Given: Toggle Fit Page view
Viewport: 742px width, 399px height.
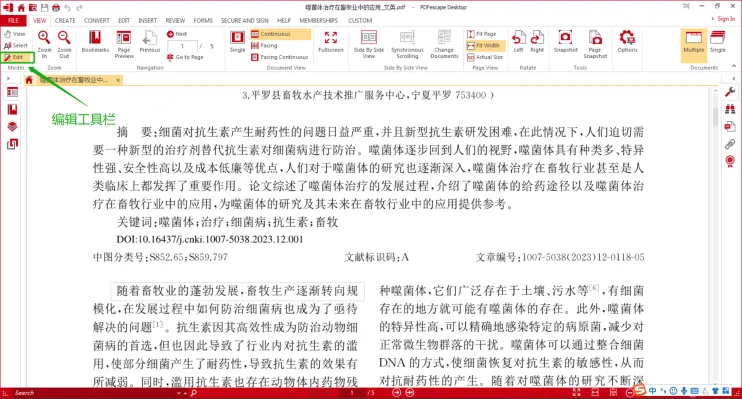Looking at the screenshot, I should (482, 34).
